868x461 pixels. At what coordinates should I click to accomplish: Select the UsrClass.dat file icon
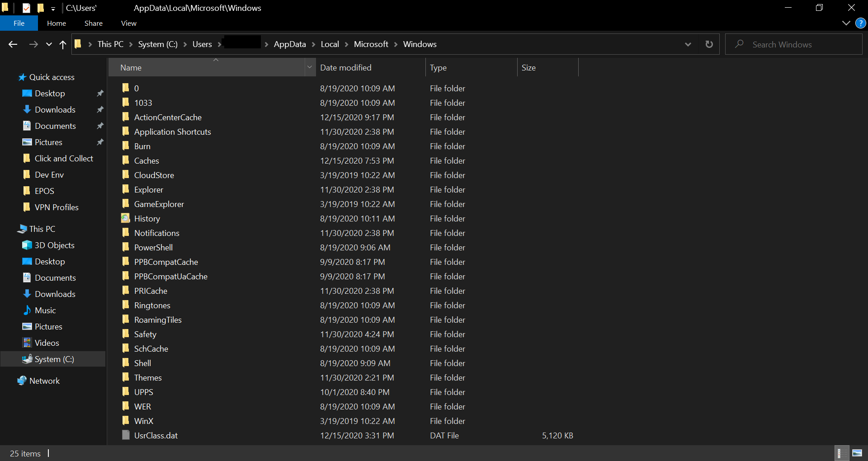[x=126, y=435]
